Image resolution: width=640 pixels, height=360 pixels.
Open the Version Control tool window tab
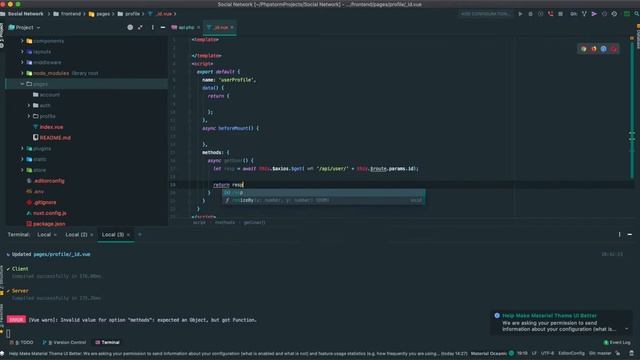pos(64,342)
